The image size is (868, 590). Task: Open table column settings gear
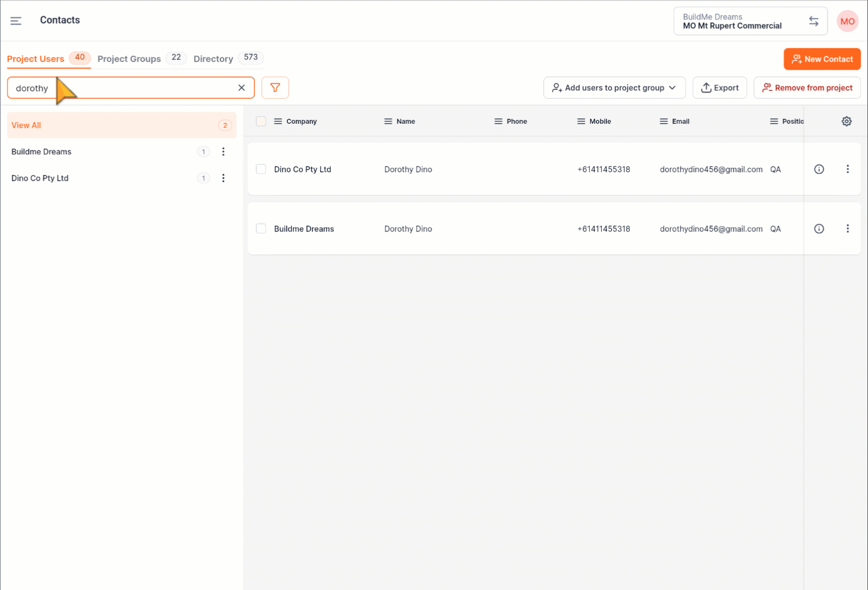pyautogui.click(x=846, y=121)
